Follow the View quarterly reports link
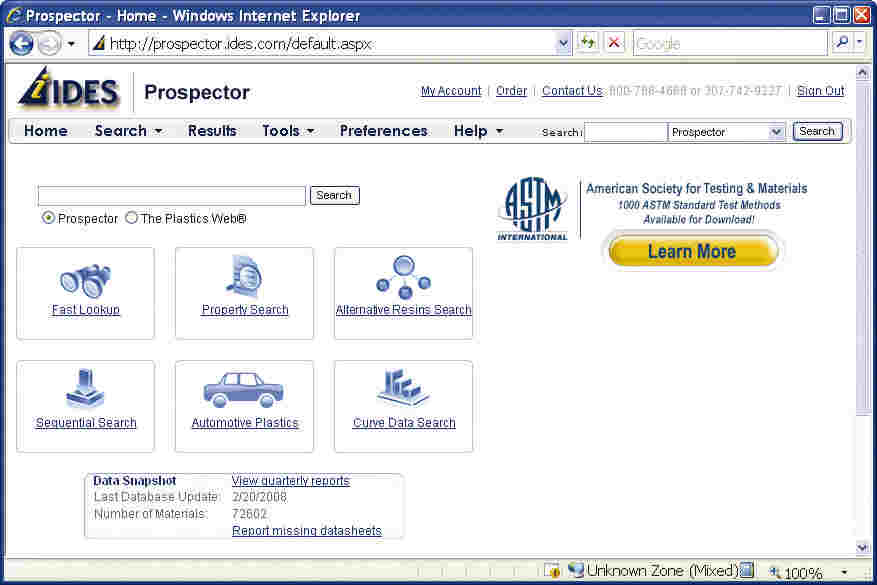The height and width of the screenshot is (585, 877). [291, 480]
